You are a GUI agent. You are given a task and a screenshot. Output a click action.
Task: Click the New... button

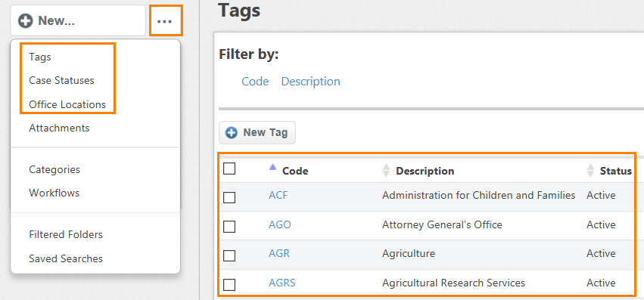pos(78,20)
